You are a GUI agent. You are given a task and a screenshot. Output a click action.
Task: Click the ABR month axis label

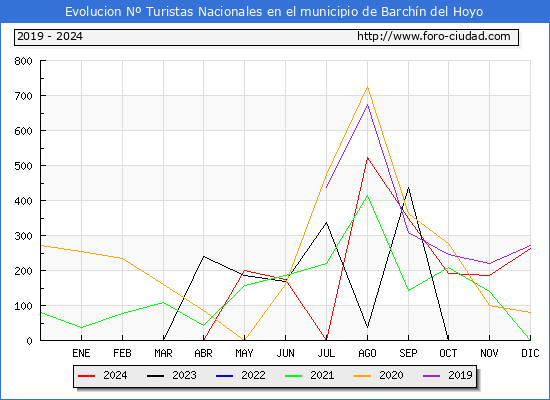pos(203,353)
